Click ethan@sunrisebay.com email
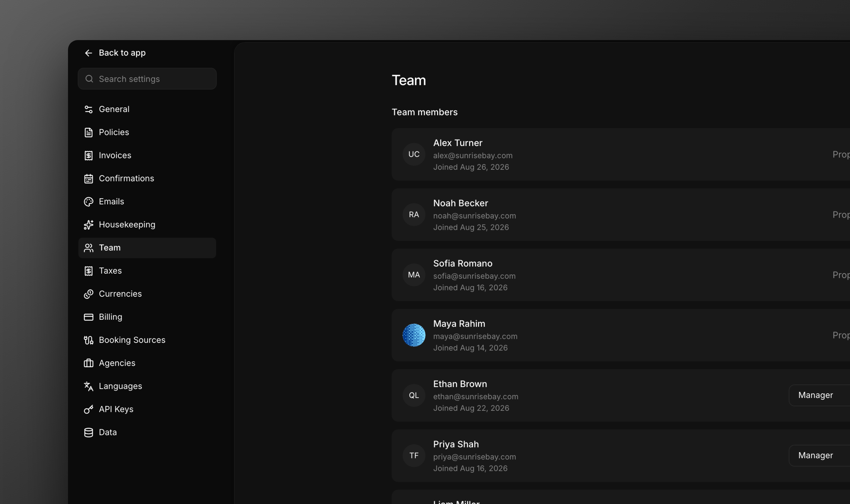The image size is (850, 504). [x=475, y=397]
